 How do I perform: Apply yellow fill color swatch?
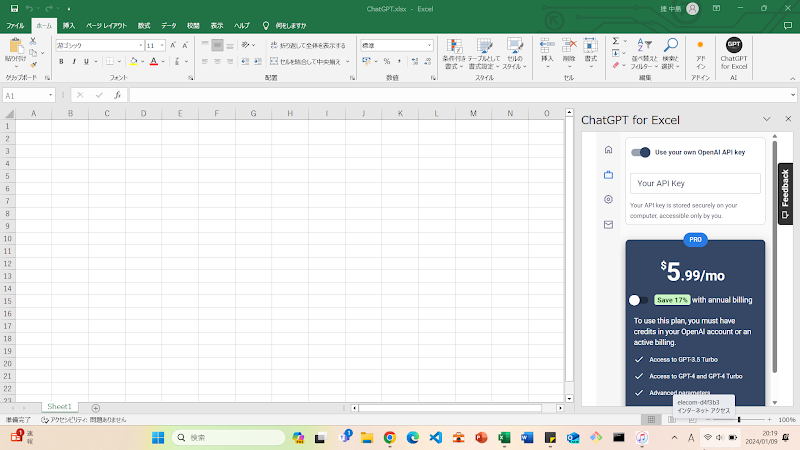click(x=133, y=62)
